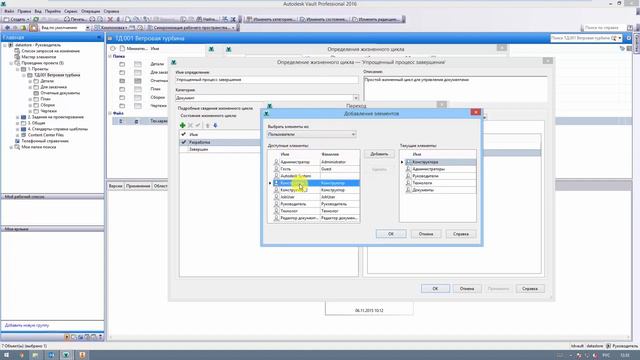Open the Правка menu
The width and height of the screenshot is (640, 360).
(24, 11)
